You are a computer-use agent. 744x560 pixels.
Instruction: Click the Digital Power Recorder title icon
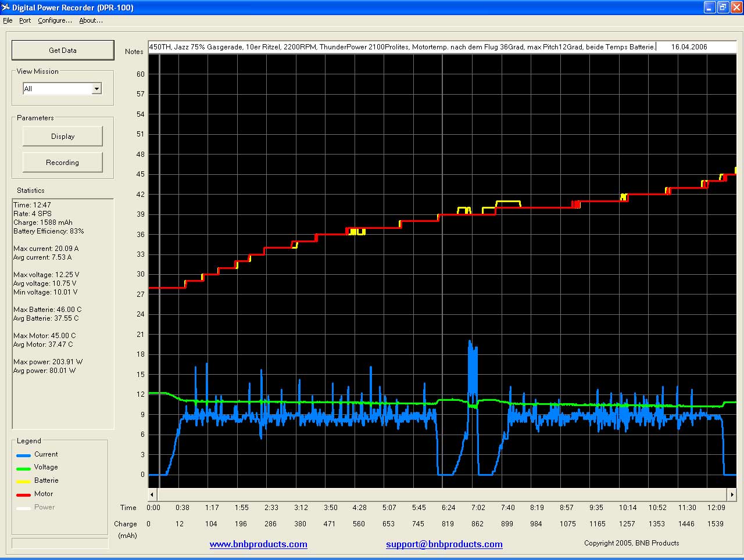point(6,8)
